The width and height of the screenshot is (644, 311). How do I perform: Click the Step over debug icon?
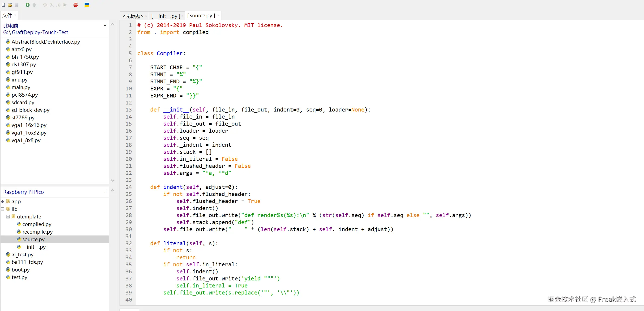tap(45, 5)
